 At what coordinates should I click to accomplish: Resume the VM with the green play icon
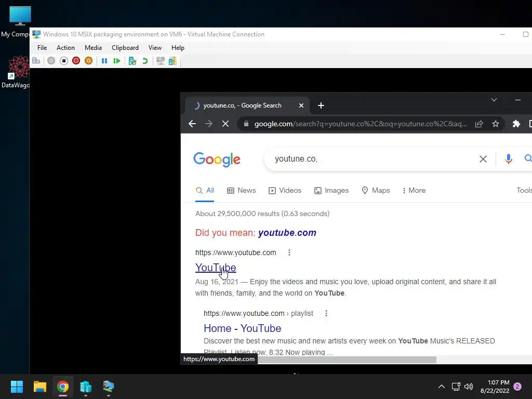point(117,61)
